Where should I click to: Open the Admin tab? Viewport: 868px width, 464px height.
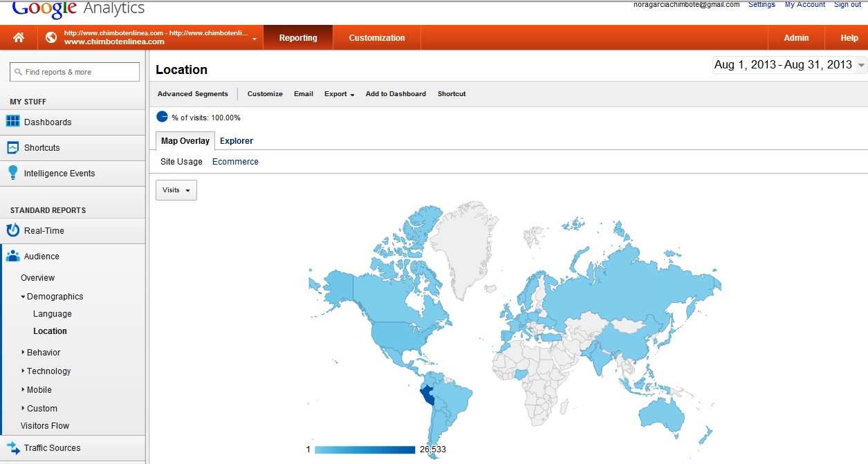796,37
